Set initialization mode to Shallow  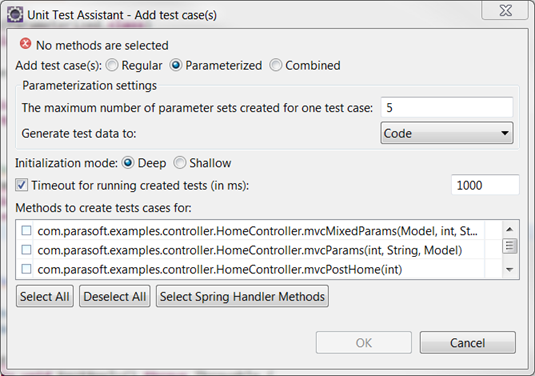[x=180, y=163]
